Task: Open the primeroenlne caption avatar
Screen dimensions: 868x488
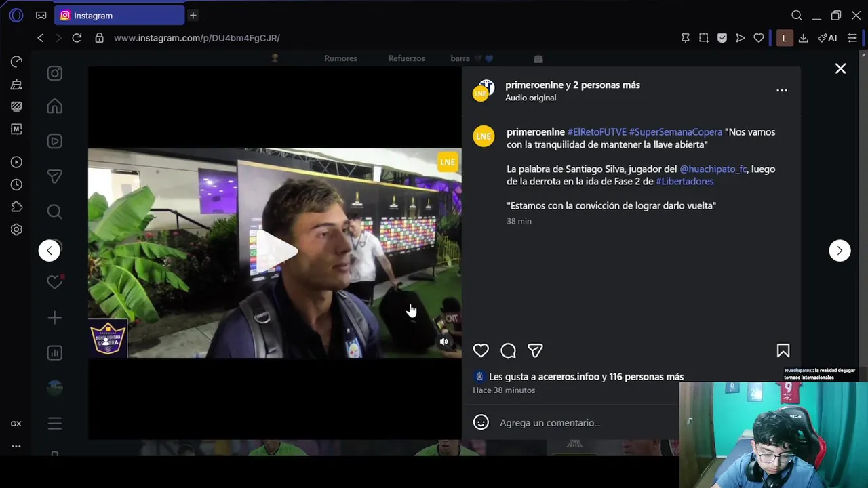Action: pos(484,136)
